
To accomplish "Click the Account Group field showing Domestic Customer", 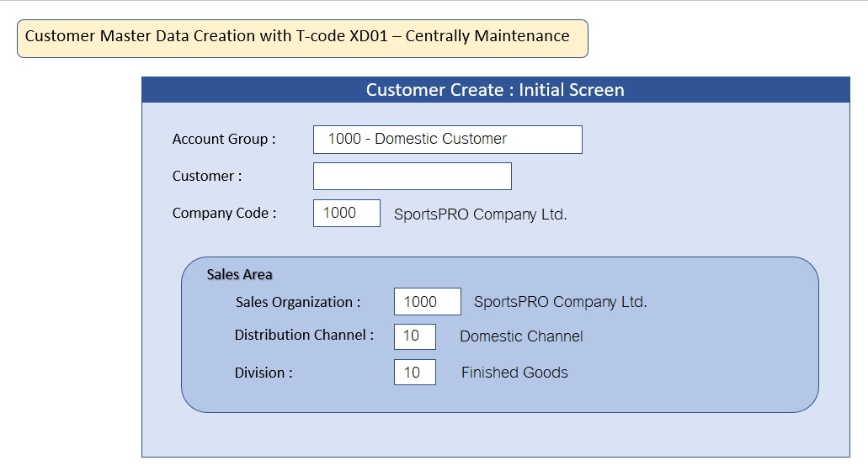I will (447, 140).
